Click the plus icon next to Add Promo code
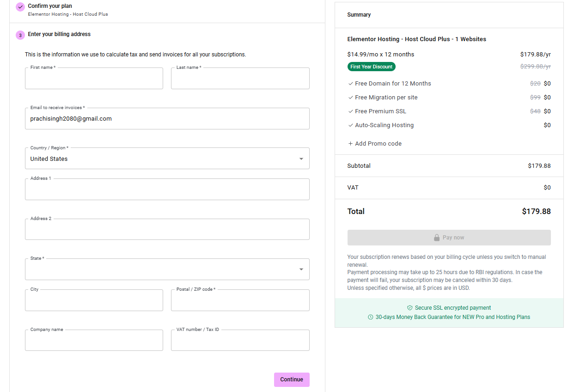568x392 pixels. point(350,143)
